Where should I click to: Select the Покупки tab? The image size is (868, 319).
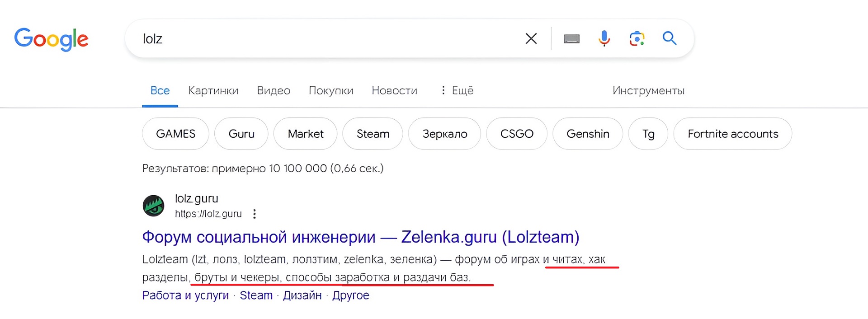tap(331, 90)
